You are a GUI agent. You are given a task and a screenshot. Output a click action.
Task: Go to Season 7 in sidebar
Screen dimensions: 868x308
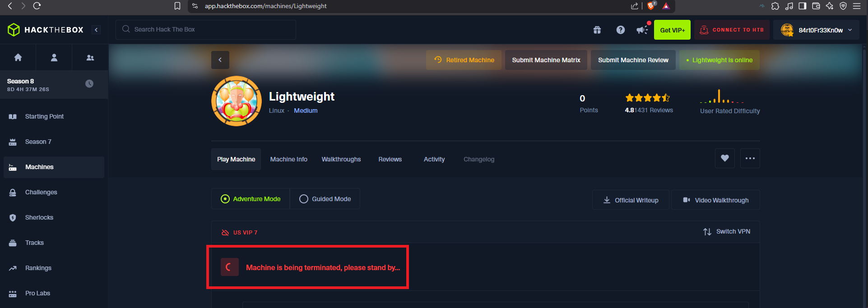(54, 142)
